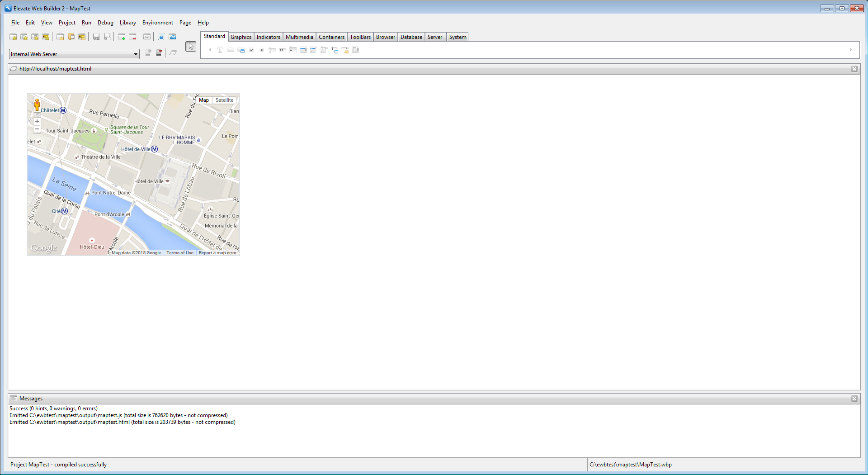The image size is (868, 475).
Task: Select the single-line Edit component icon
Action: pyautogui.click(x=272, y=50)
